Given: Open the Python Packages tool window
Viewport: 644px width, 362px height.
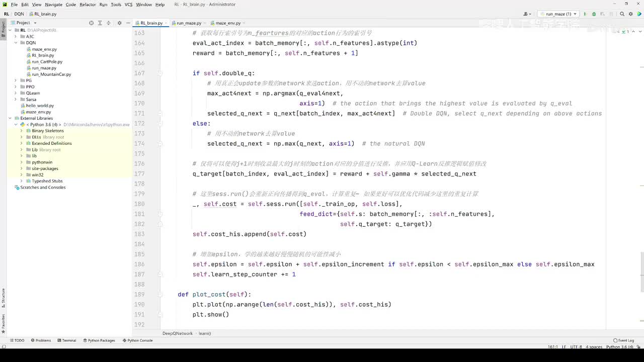Looking at the screenshot, I should (x=99, y=340).
